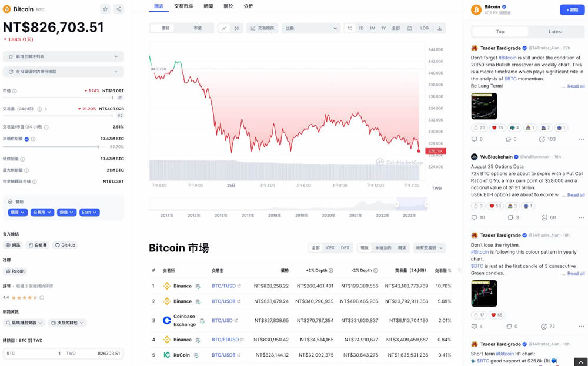Switch to the 新聞 tab
The height and width of the screenshot is (366, 588).
coord(208,6)
